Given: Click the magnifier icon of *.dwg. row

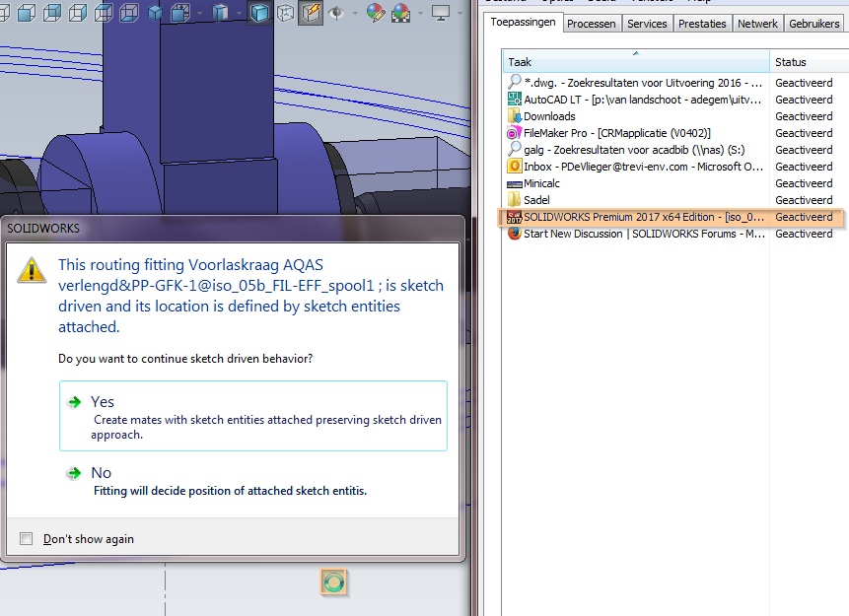Looking at the screenshot, I should tap(514, 82).
